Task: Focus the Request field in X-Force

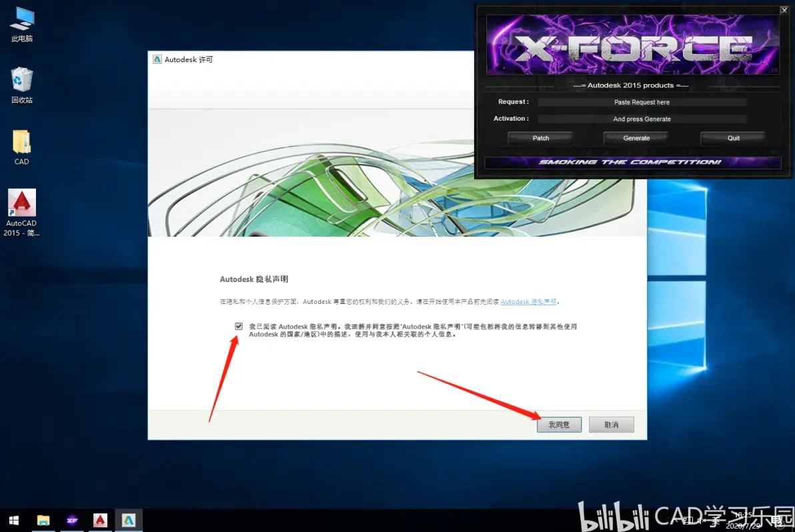Action: tap(642, 103)
